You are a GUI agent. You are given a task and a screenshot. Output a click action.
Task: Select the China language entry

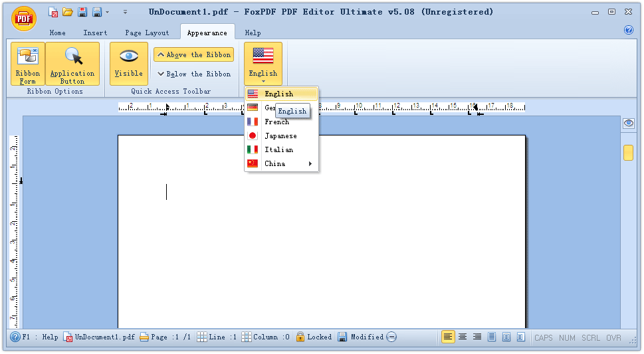281,164
